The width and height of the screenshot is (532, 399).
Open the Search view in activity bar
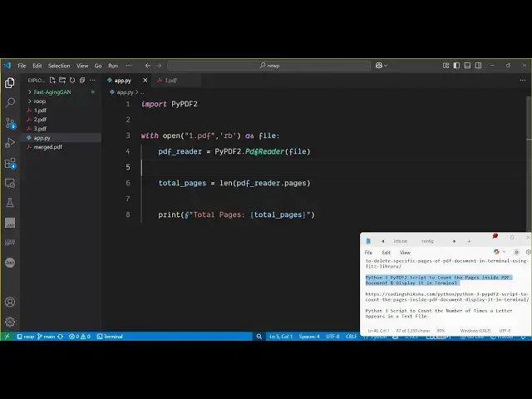(x=10, y=102)
